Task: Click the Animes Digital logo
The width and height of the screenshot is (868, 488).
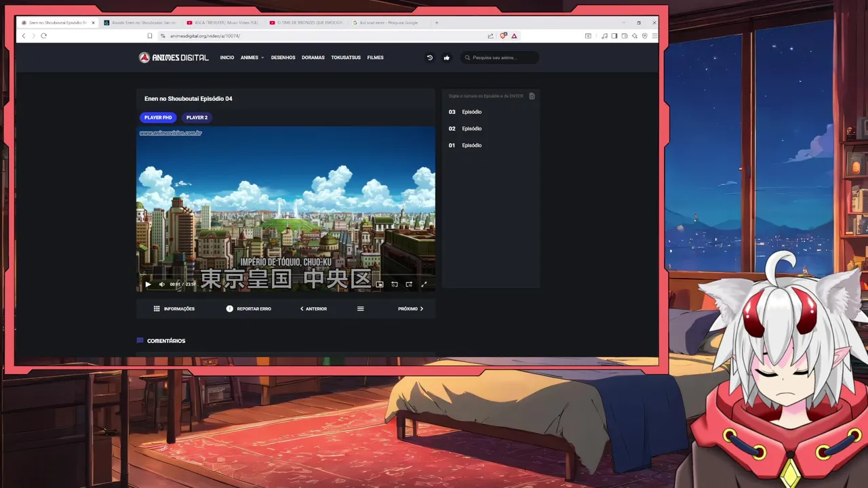Action: (x=174, y=58)
